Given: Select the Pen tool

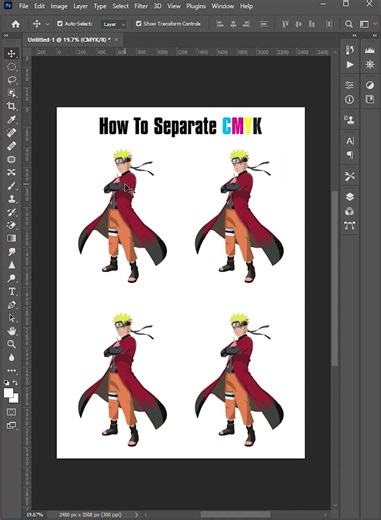Looking at the screenshot, I should (x=11, y=305).
